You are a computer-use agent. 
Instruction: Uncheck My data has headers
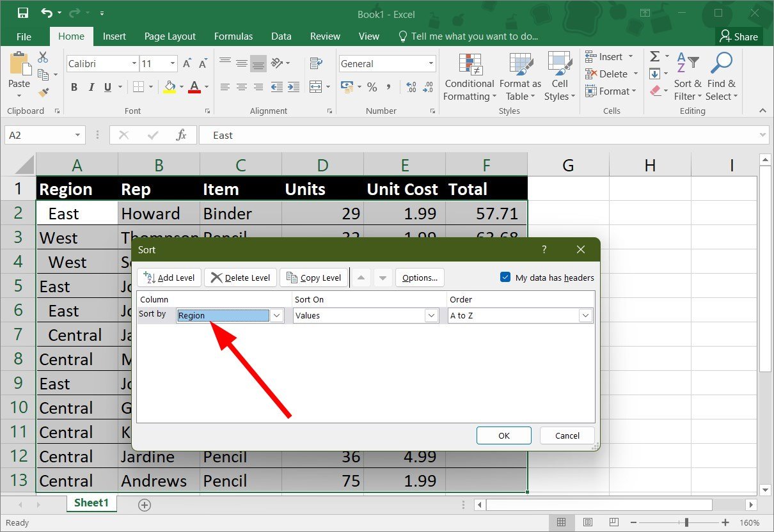[505, 278]
